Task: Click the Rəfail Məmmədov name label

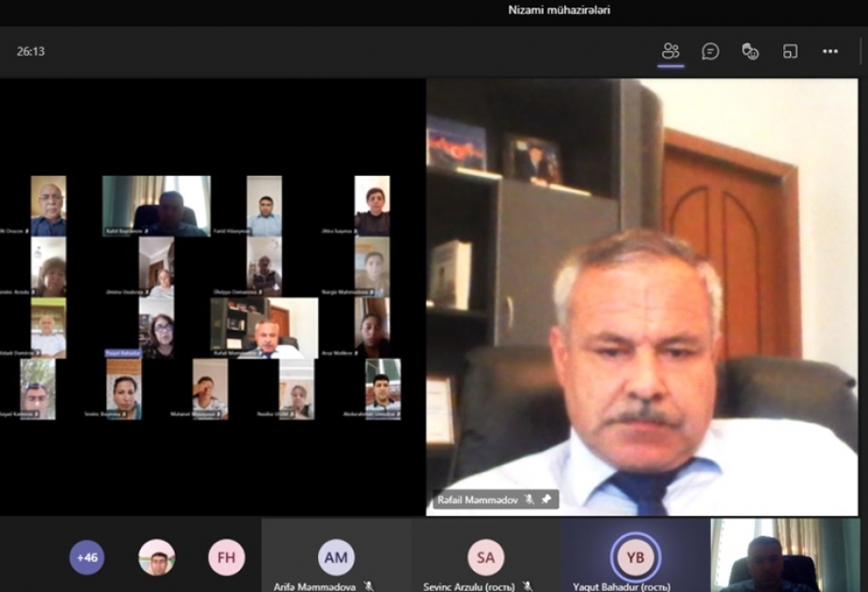Action: 477,500
